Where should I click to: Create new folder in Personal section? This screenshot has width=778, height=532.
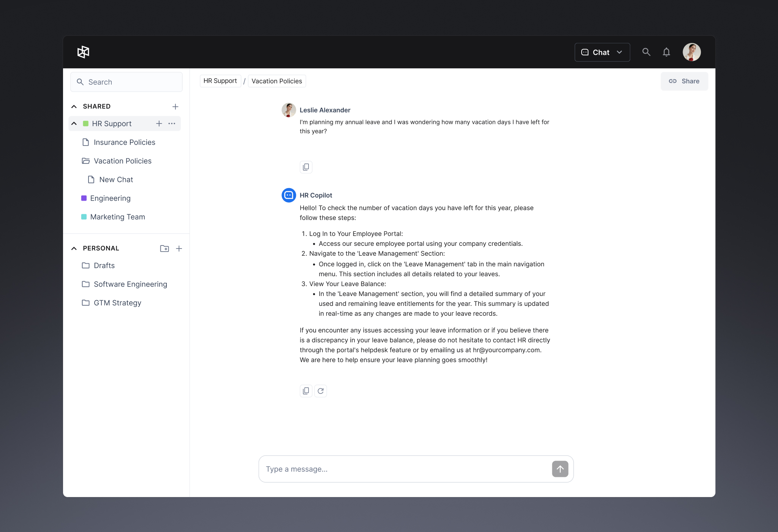pos(164,249)
